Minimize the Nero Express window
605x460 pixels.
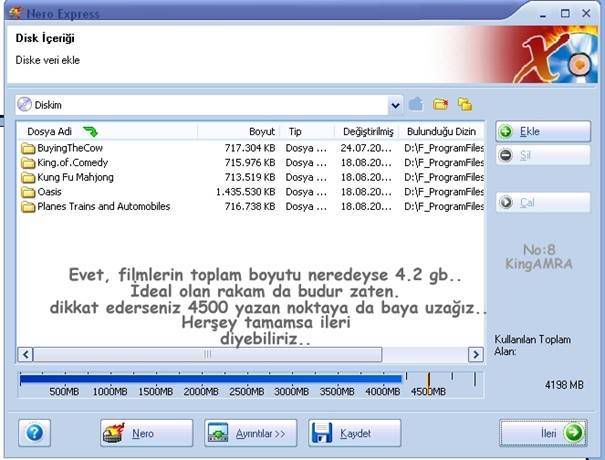click(x=543, y=14)
